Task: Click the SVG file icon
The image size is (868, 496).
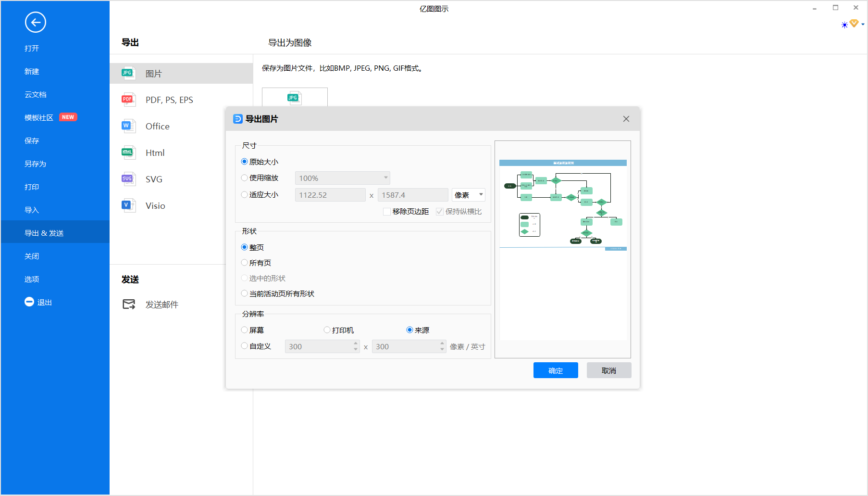Action: tap(128, 179)
